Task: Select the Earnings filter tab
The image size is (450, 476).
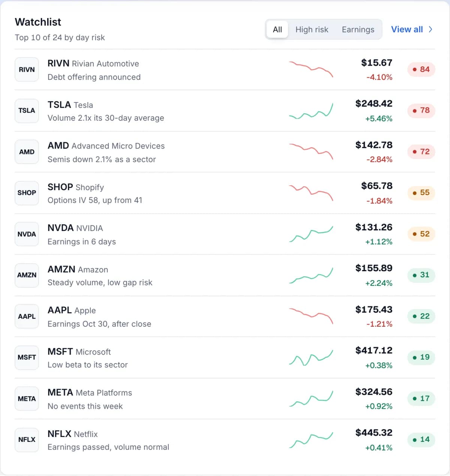Action: [358, 30]
